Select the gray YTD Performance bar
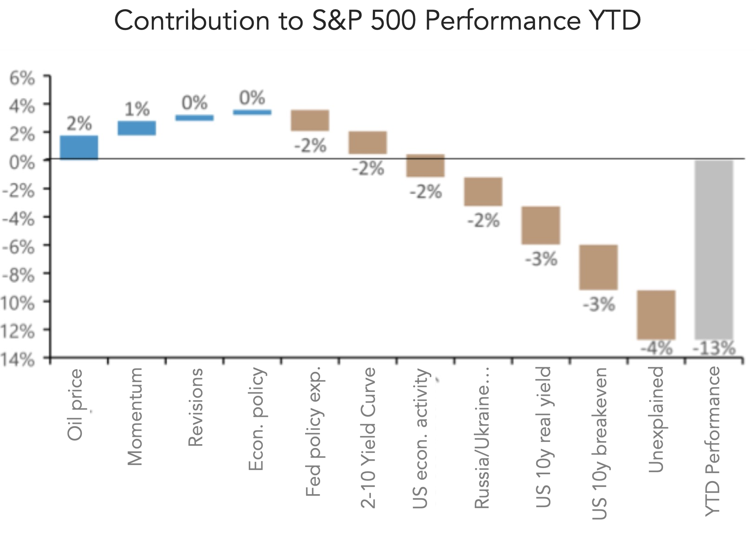This screenshot has height=533, width=756. pos(714,250)
